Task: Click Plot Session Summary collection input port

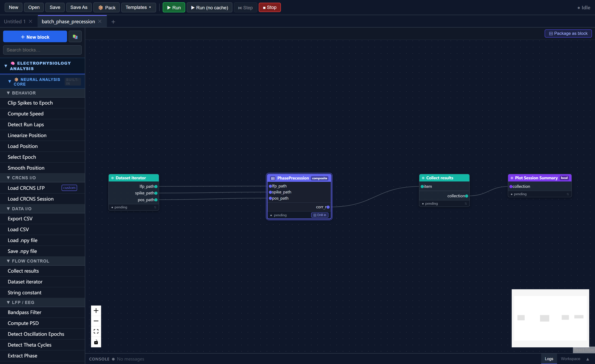Action: 511,186
